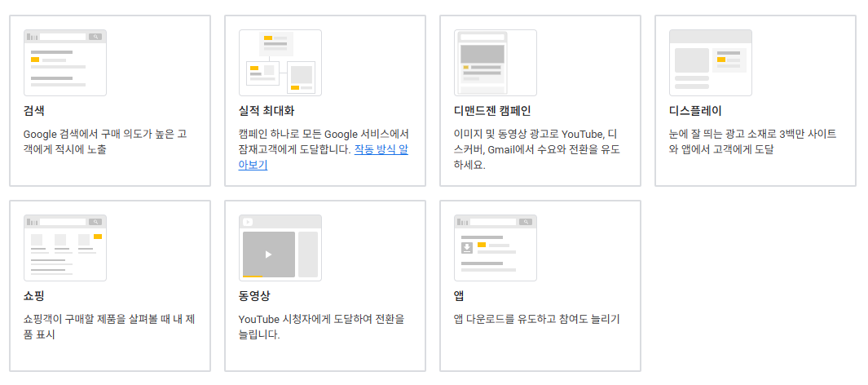Select the 앱 campaign type title
868x385 pixels.
pos(459,296)
